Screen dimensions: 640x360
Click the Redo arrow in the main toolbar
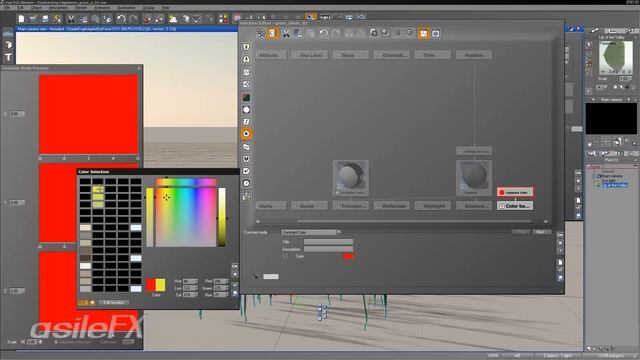[x=133, y=19]
